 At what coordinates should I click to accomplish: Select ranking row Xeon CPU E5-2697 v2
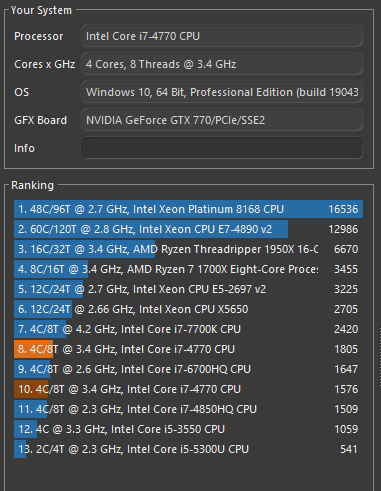pos(188,289)
